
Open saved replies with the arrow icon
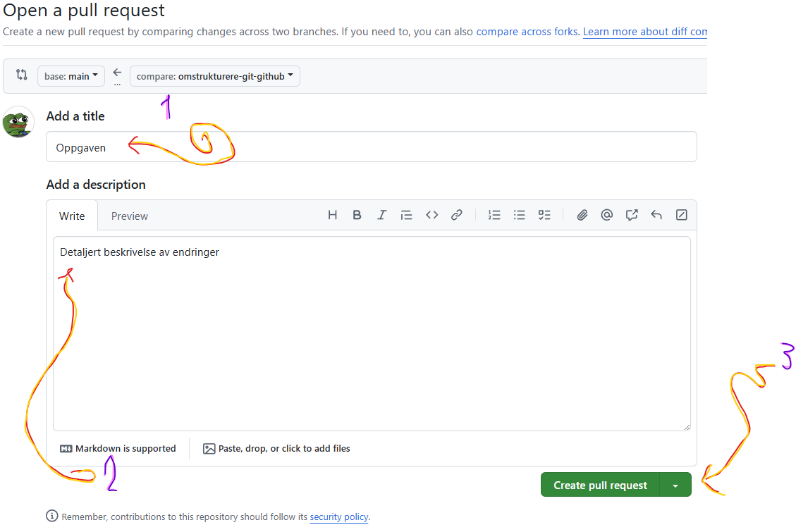point(656,216)
